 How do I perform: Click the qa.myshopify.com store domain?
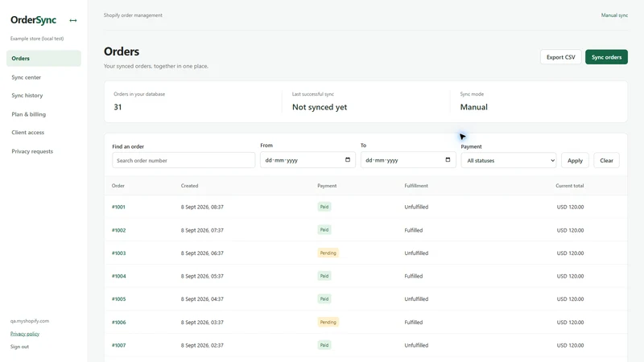coord(30,321)
